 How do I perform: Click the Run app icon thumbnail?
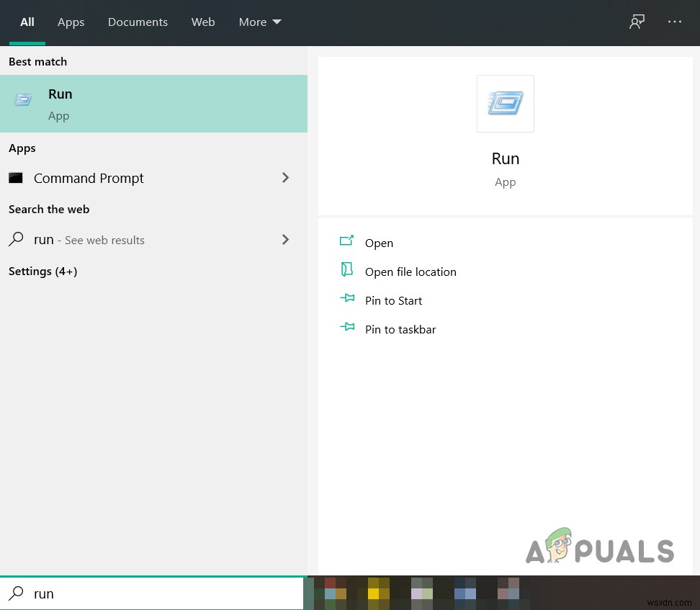[505, 103]
